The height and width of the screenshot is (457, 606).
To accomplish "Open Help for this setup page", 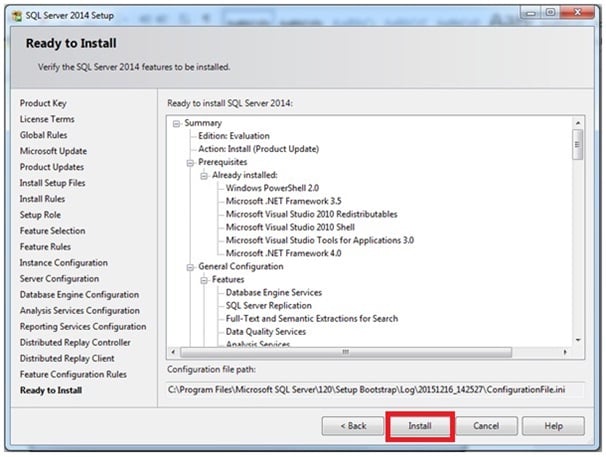I will pyautogui.click(x=553, y=426).
